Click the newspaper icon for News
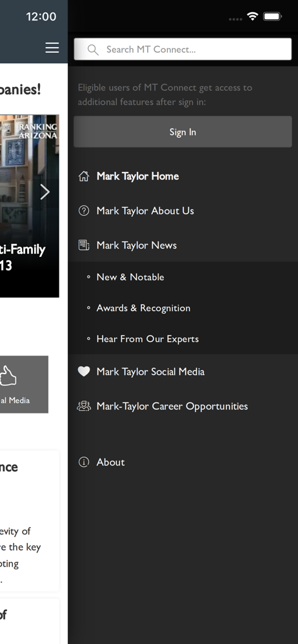 (x=84, y=245)
